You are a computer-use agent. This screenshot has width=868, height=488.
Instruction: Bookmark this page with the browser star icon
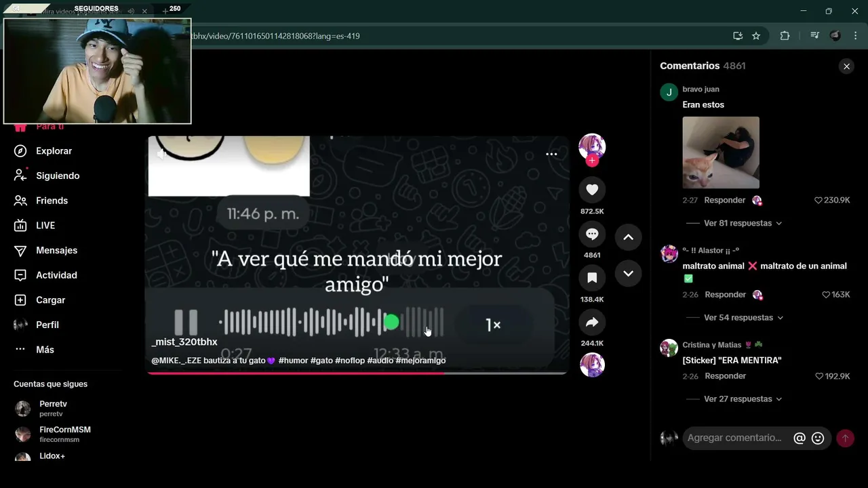756,36
